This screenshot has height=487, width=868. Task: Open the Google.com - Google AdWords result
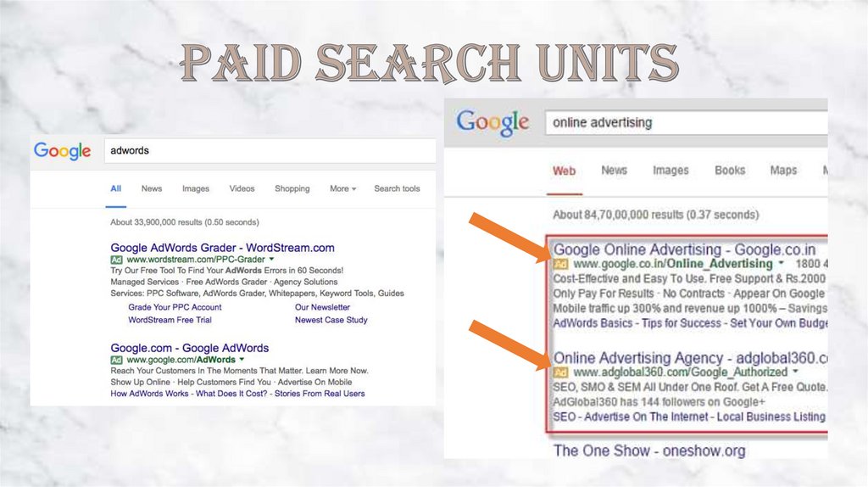189,348
